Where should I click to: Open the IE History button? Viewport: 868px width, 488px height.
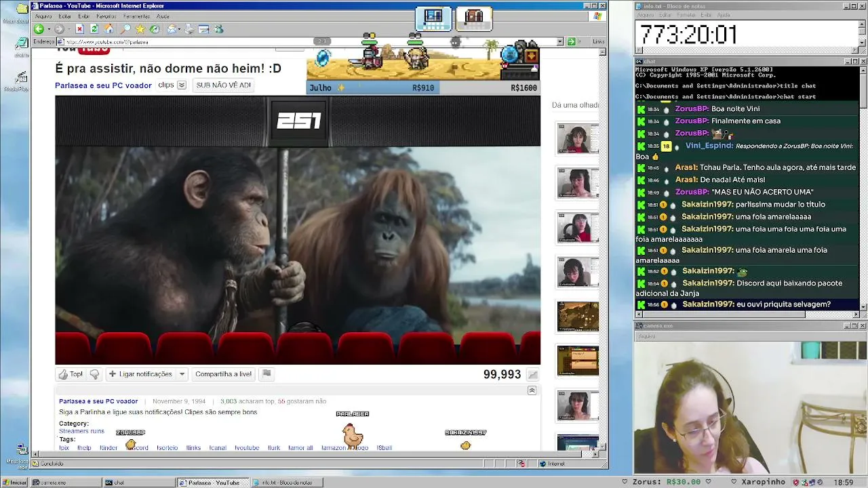coord(155,29)
